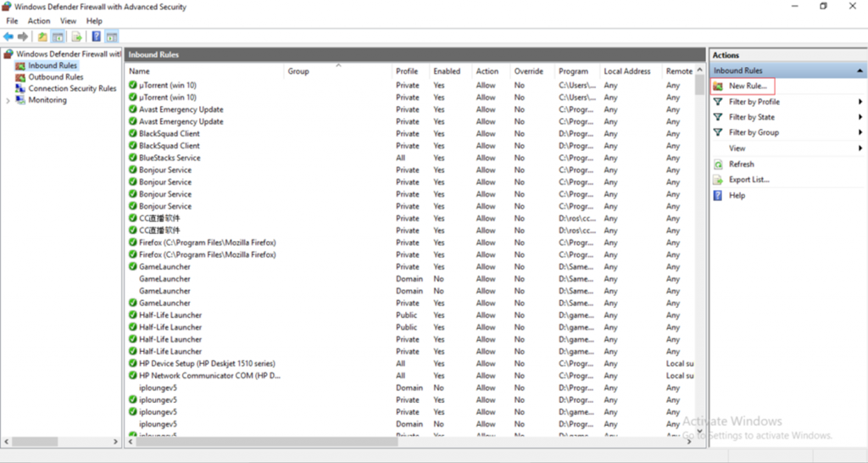The width and height of the screenshot is (868, 463).
Task: Click console tree scroll-right arrow
Action: coord(115,442)
